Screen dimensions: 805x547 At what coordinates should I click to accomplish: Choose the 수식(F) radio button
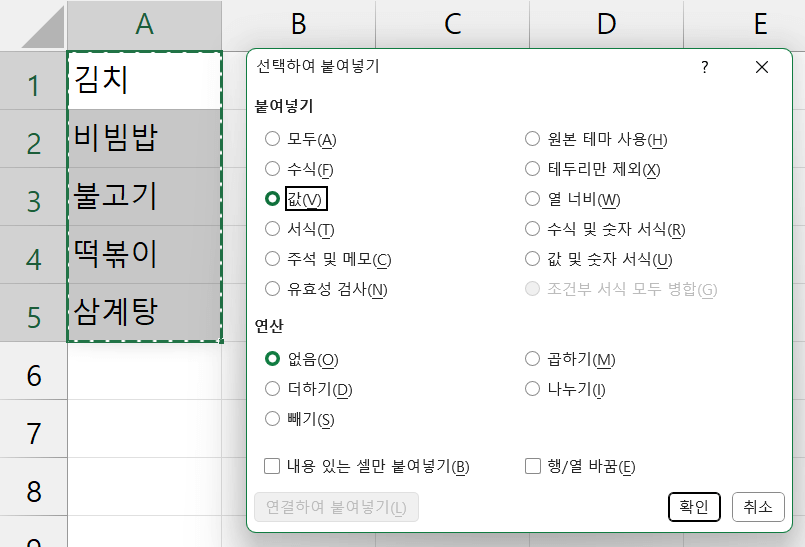point(272,169)
